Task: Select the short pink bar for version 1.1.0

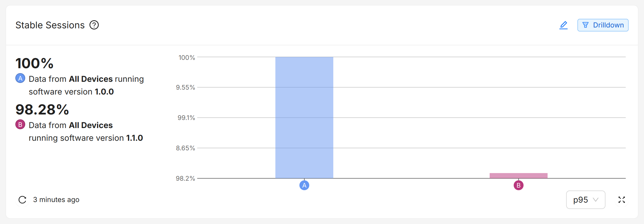Action: 519,176
